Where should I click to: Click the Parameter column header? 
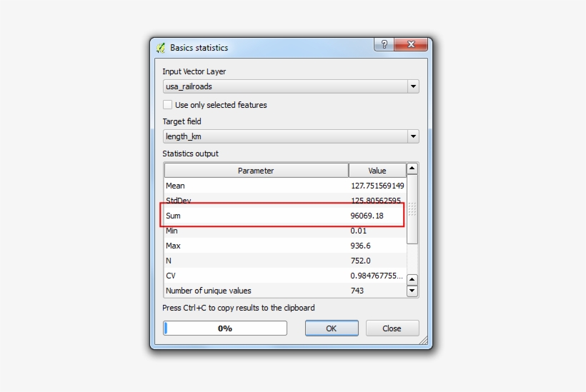tap(256, 171)
